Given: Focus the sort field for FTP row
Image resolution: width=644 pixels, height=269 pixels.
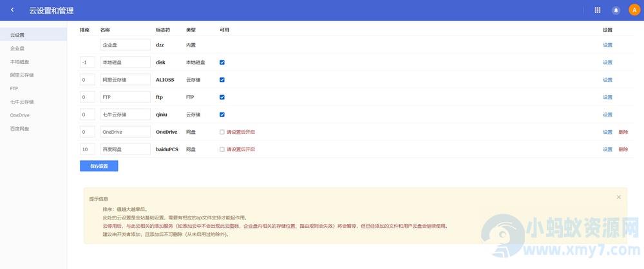Looking at the screenshot, I should tap(88, 97).
